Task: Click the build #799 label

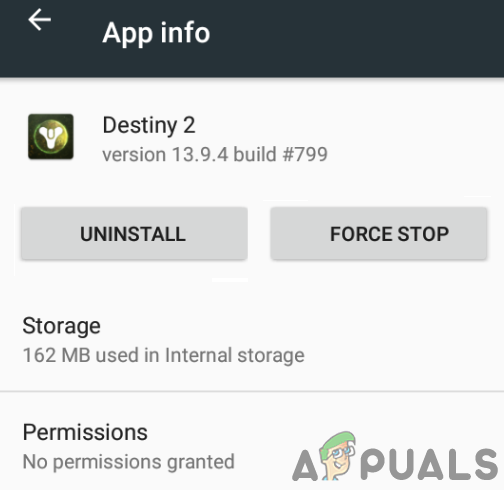Action: [280, 154]
